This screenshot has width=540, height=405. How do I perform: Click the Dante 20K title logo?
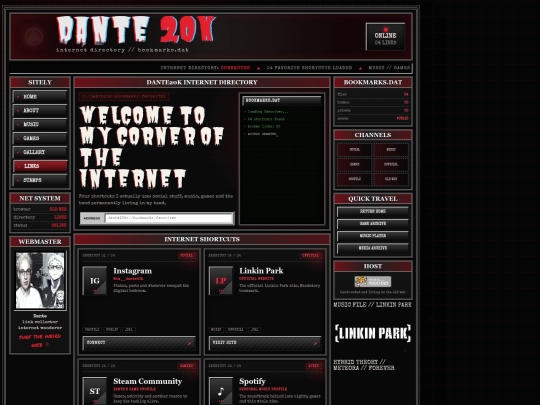point(136,30)
